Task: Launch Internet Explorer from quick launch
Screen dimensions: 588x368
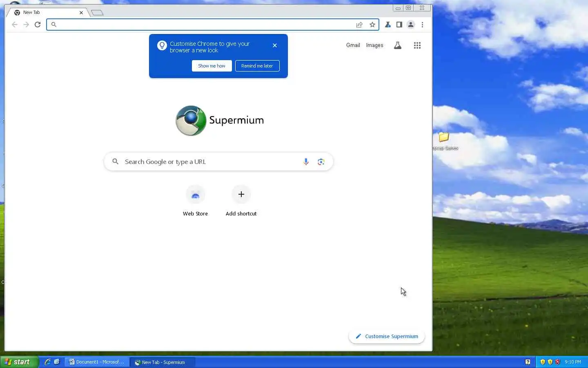Action: click(48, 362)
